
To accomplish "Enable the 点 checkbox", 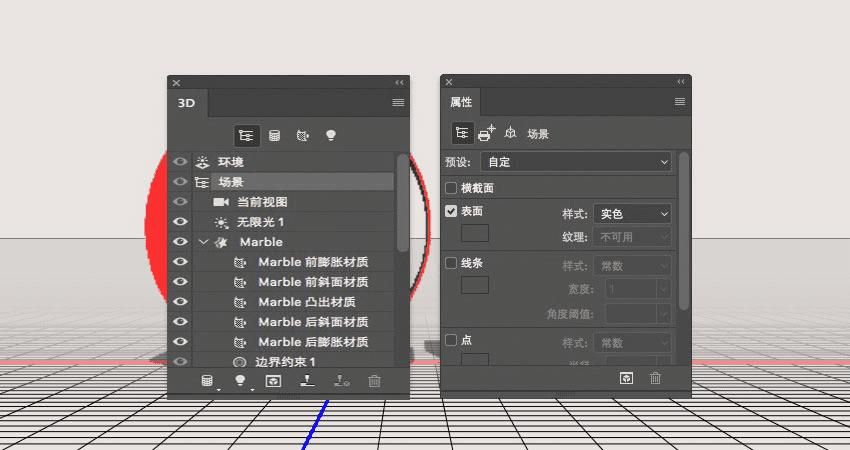I will tap(450, 340).
